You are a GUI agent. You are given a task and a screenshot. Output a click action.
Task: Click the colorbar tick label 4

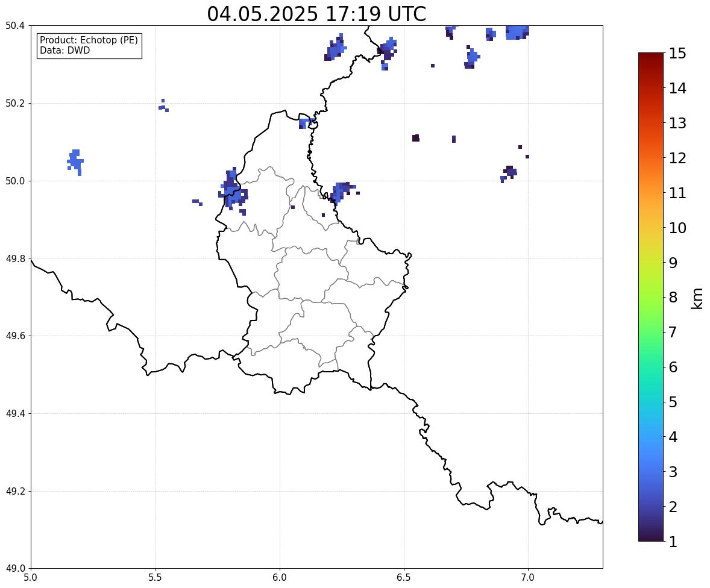[673, 437]
